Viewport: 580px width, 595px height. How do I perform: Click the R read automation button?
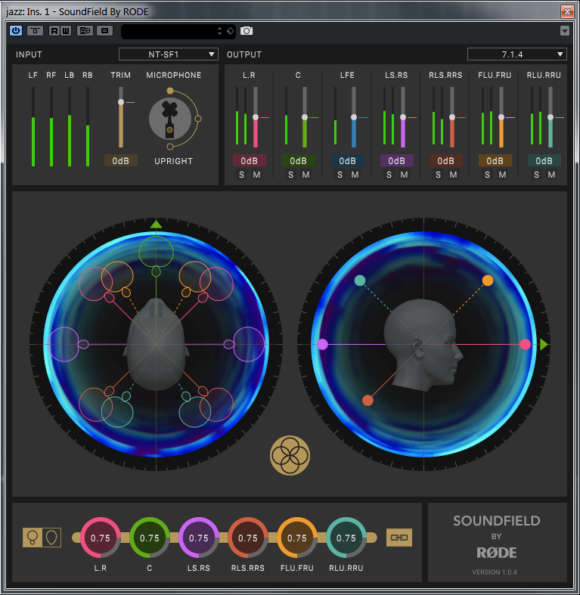54,31
